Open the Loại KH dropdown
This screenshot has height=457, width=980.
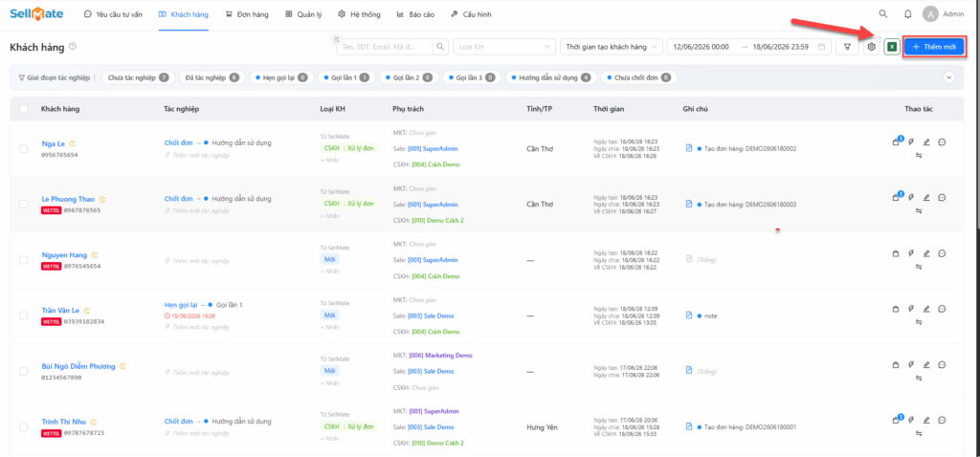(x=504, y=46)
